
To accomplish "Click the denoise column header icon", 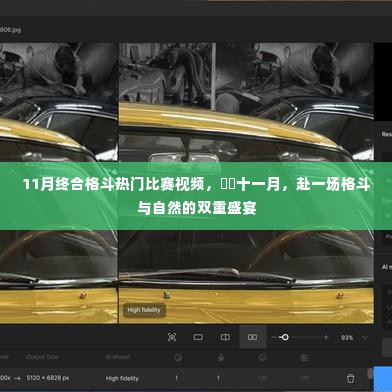I will [x=178, y=358].
